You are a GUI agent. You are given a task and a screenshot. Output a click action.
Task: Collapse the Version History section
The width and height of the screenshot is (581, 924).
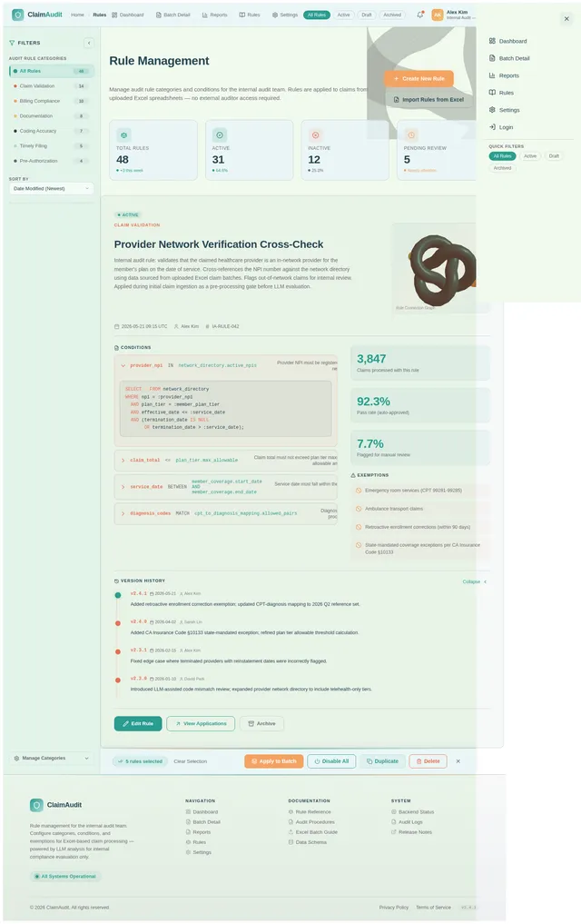[475, 581]
